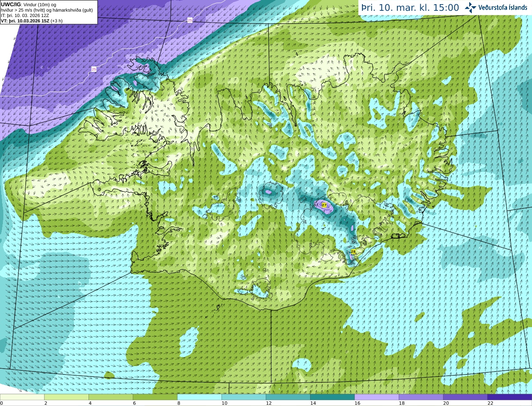The height and width of the screenshot is (406, 532).
Task: Pick the 10–12 m/s turquoise swatch
Action: click(244, 397)
